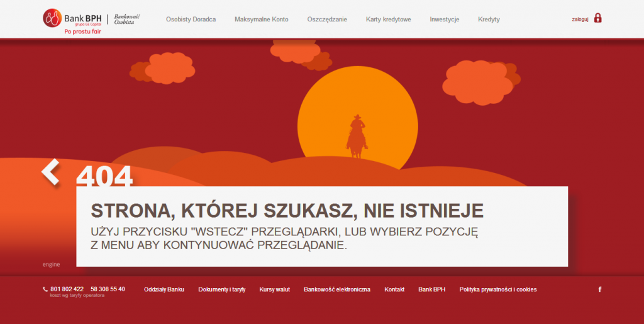Click Bank BPH link in footer

[x=431, y=289]
